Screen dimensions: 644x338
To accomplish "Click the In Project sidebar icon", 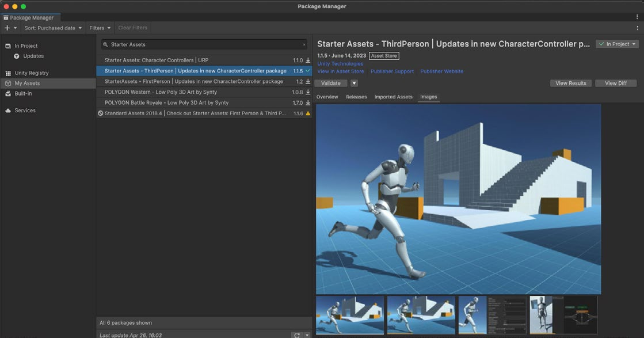I will point(8,45).
